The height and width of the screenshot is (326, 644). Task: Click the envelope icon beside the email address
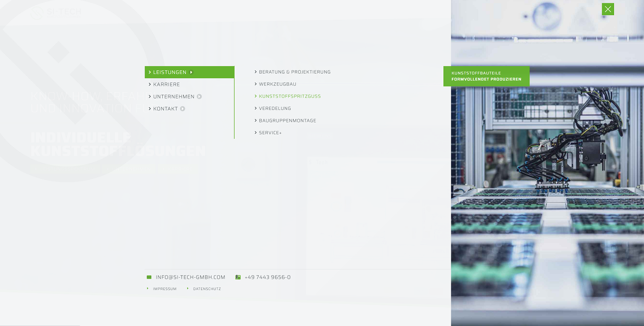[x=149, y=277]
